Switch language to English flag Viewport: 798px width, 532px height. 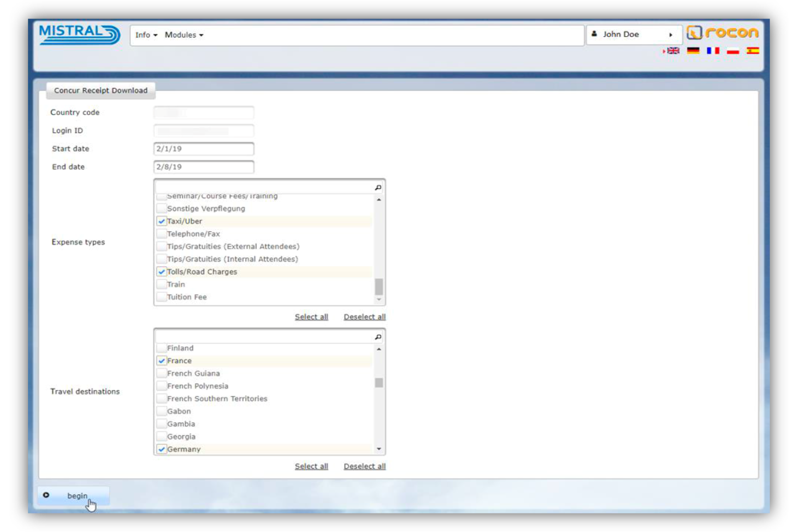[673, 51]
